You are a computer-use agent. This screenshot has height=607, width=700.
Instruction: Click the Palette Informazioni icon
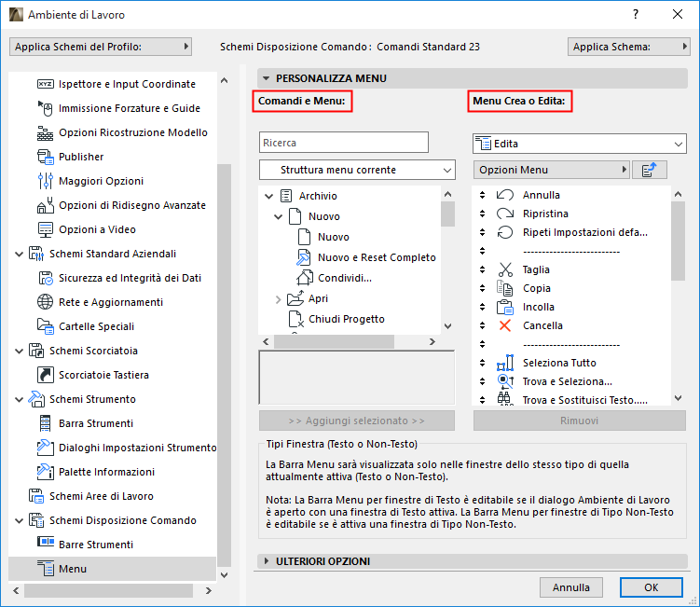click(x=45, y=472)
